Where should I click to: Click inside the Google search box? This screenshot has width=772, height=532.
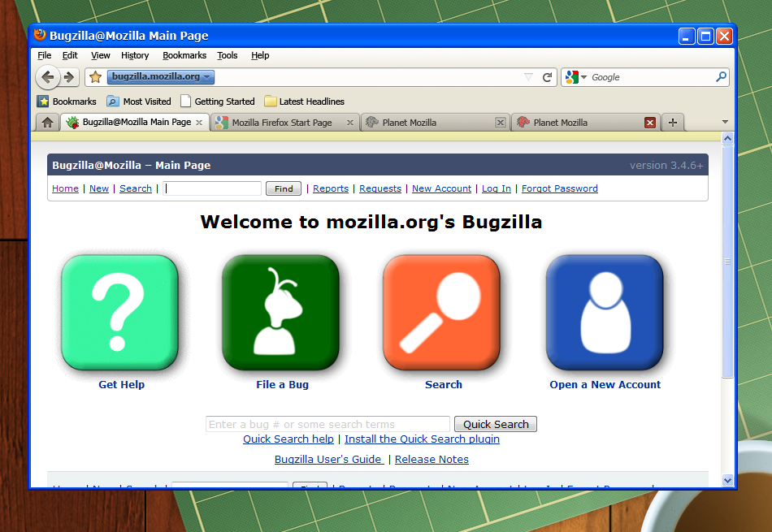coord(651,77)
